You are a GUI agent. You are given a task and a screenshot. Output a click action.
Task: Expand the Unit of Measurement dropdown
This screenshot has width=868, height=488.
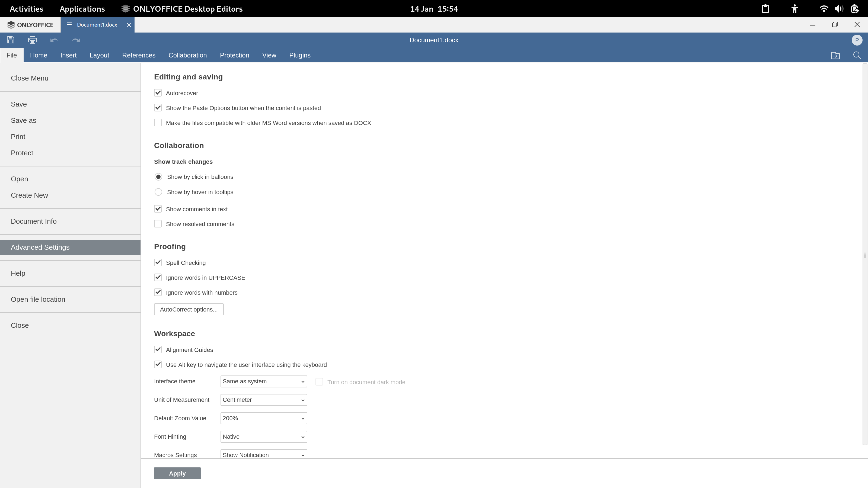click(x=263, y=400)
